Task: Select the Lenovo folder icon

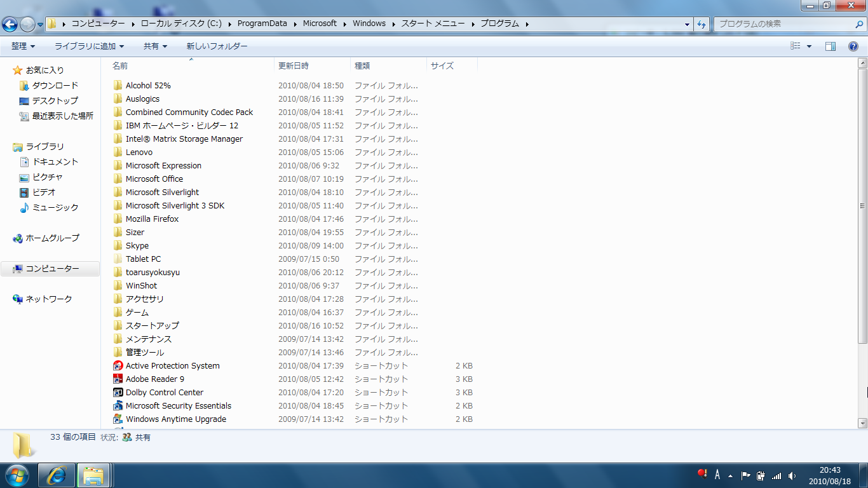Action: click(118, 152)
